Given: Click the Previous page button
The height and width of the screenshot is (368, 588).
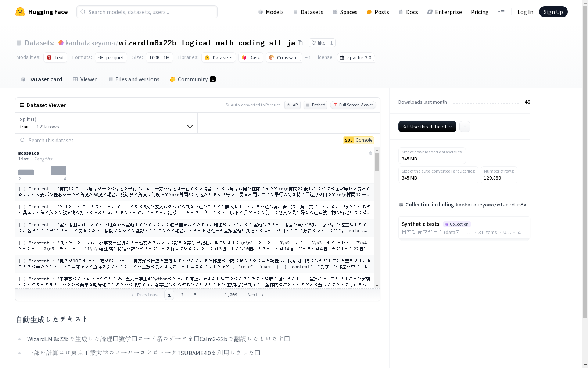Looking at the screenshot, I should 144,295.
